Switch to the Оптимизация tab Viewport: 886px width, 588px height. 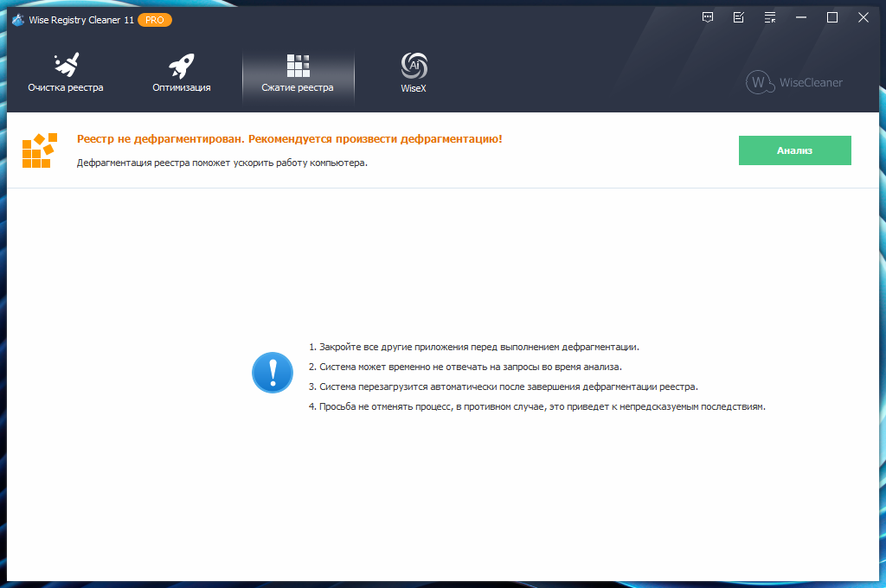click(x=182, y=73)
